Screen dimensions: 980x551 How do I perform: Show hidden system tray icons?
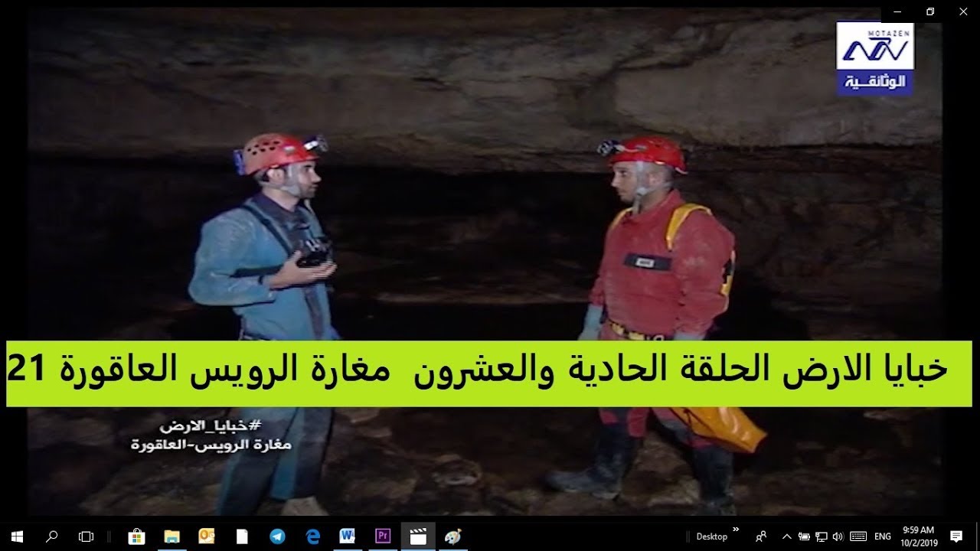pos(786,536)
